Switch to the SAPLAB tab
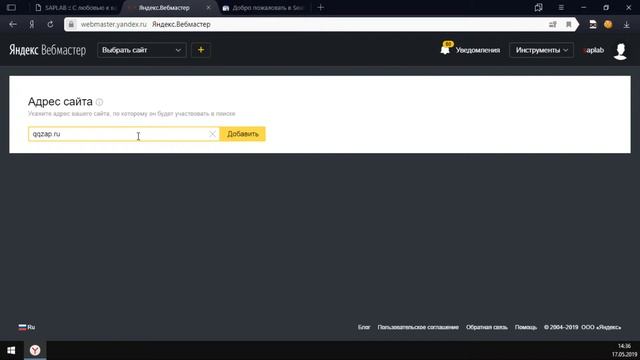This screenshot has width=640, height=360. pyautogui.click(x=76, y=8)
